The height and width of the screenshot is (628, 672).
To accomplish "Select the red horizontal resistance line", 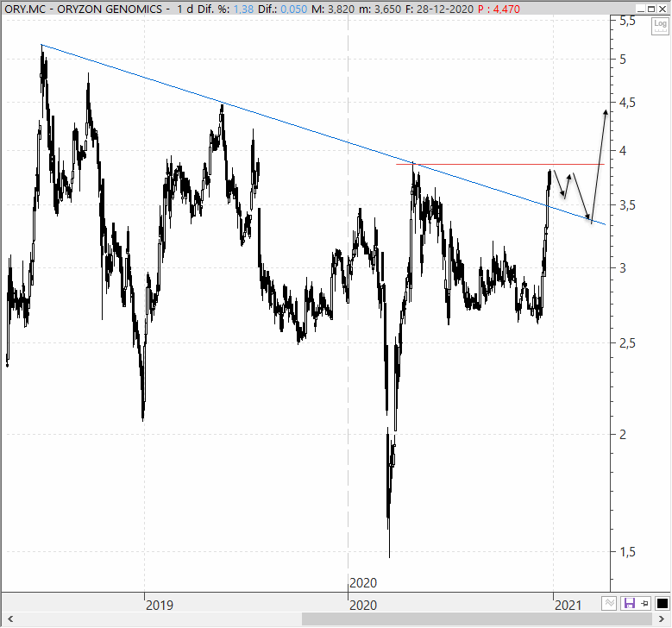I will [500, 164].
